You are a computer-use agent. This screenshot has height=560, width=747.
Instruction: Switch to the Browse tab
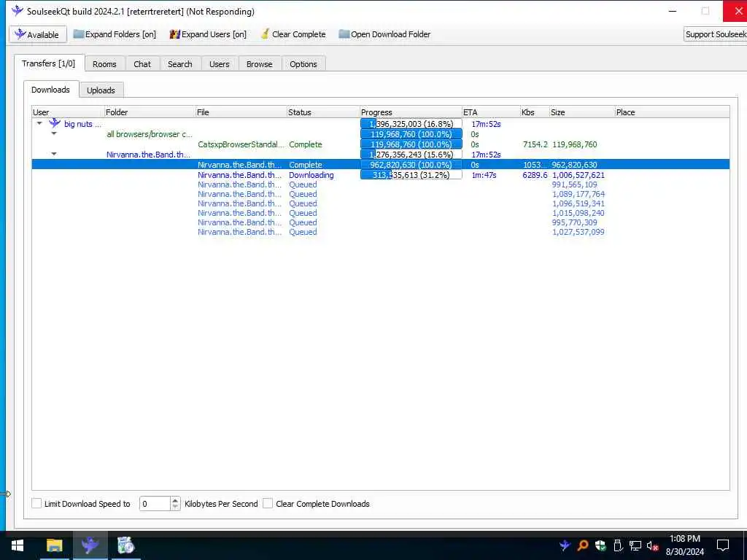click(259, 64)
